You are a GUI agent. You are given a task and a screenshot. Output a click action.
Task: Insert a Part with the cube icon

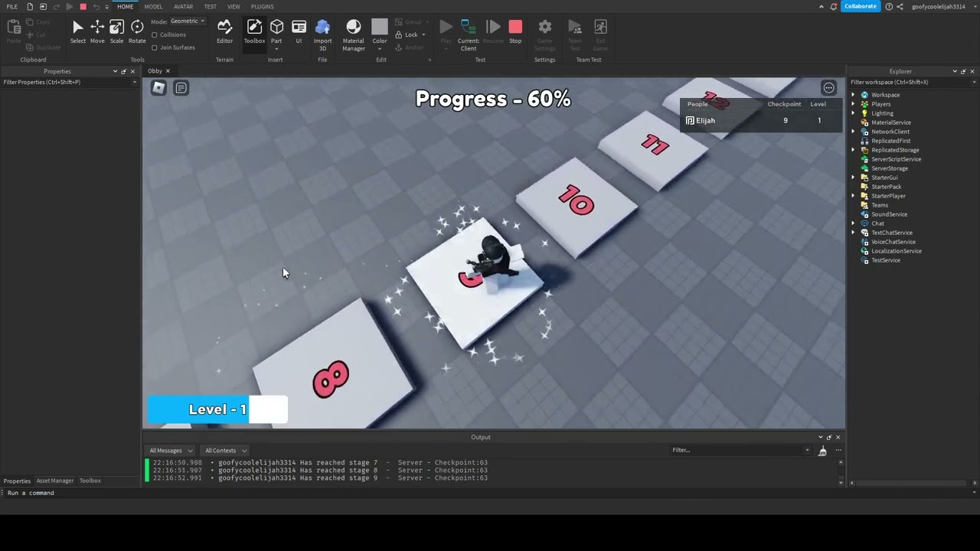[276, 31]
